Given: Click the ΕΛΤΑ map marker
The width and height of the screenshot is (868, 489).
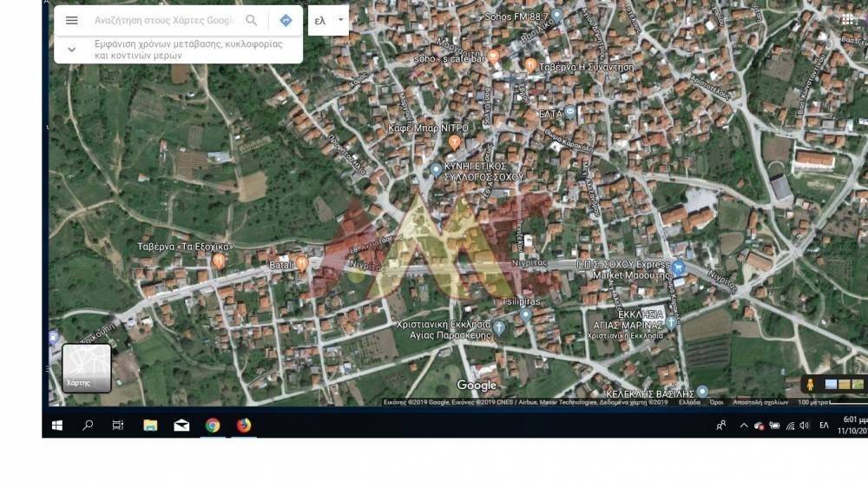Looking at the screenshot, I should tap(570, 113).
